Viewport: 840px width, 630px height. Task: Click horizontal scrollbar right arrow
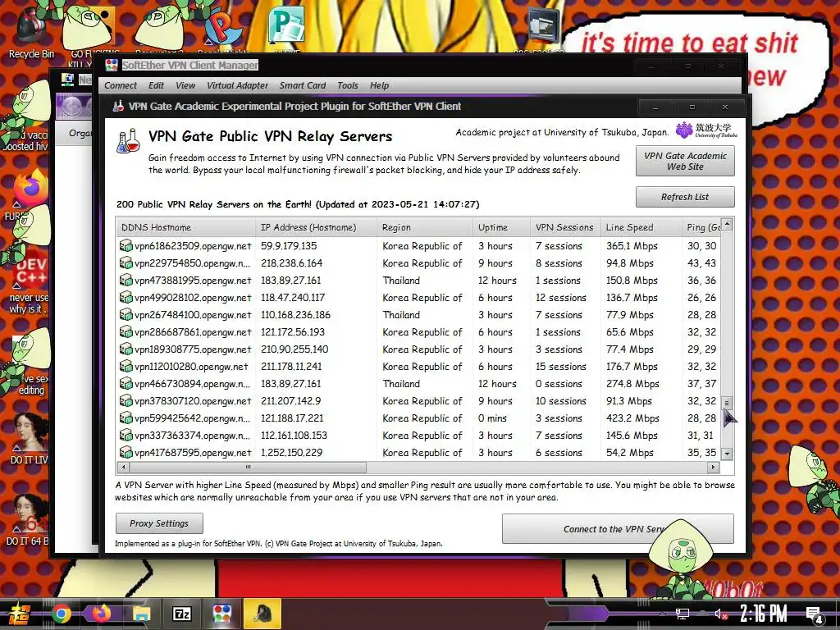[x=713, y=467]
